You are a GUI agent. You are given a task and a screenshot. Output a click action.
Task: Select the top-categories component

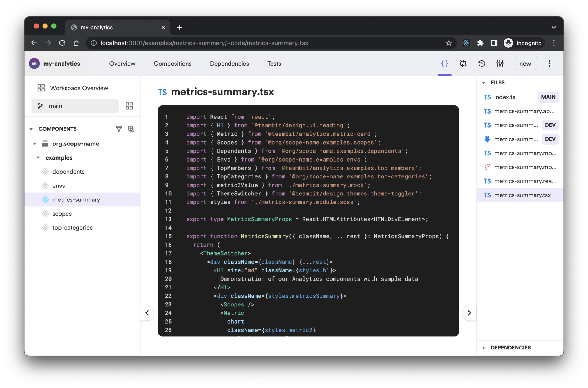click(x=72, y=228)
